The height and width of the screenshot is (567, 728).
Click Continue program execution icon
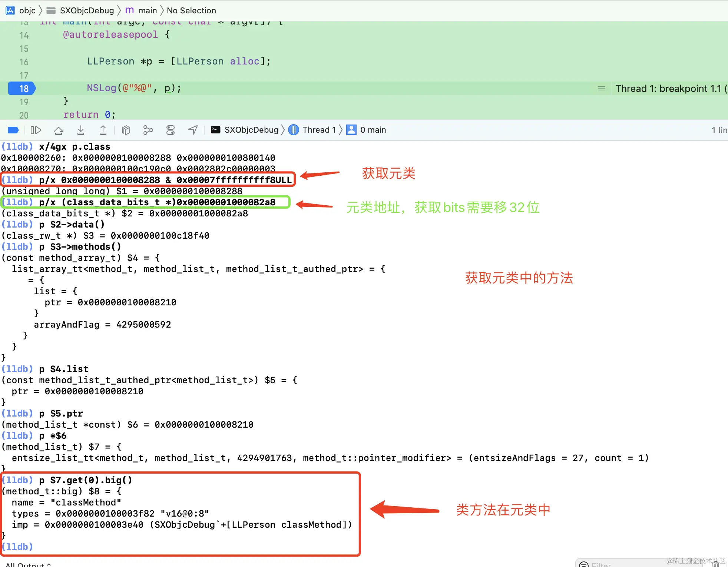(x=36, y=130)
